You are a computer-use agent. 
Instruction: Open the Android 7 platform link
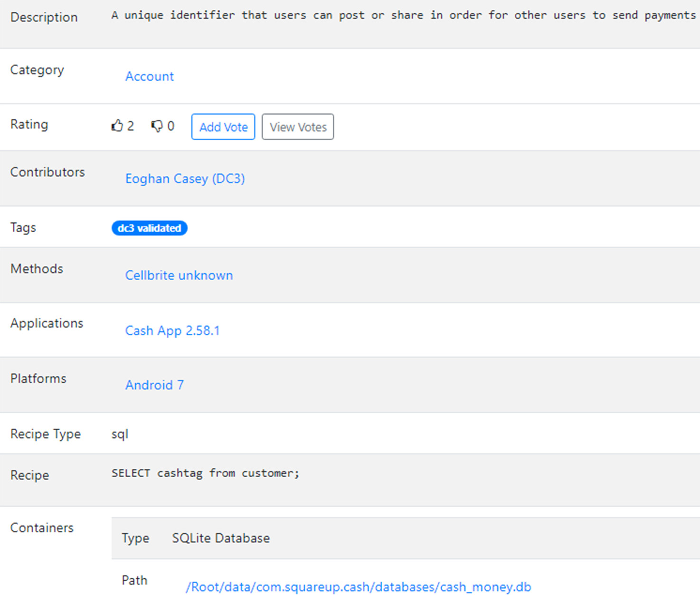(154, 385)
